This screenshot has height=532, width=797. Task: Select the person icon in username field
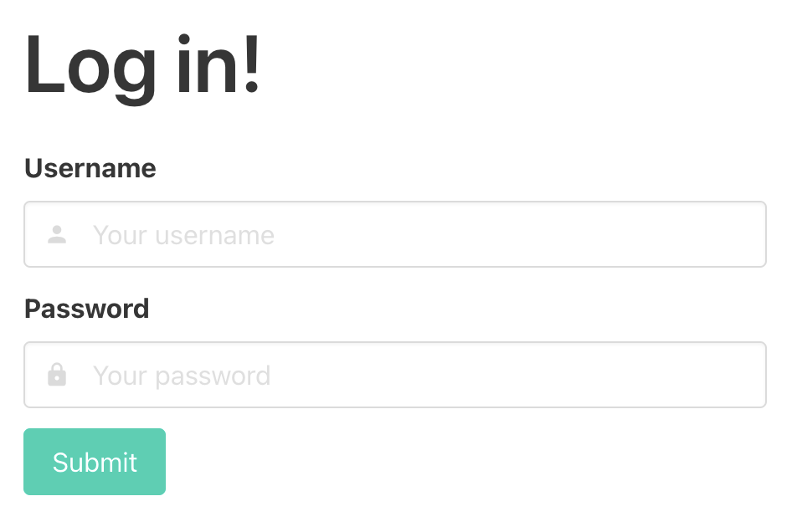[57, 235]
